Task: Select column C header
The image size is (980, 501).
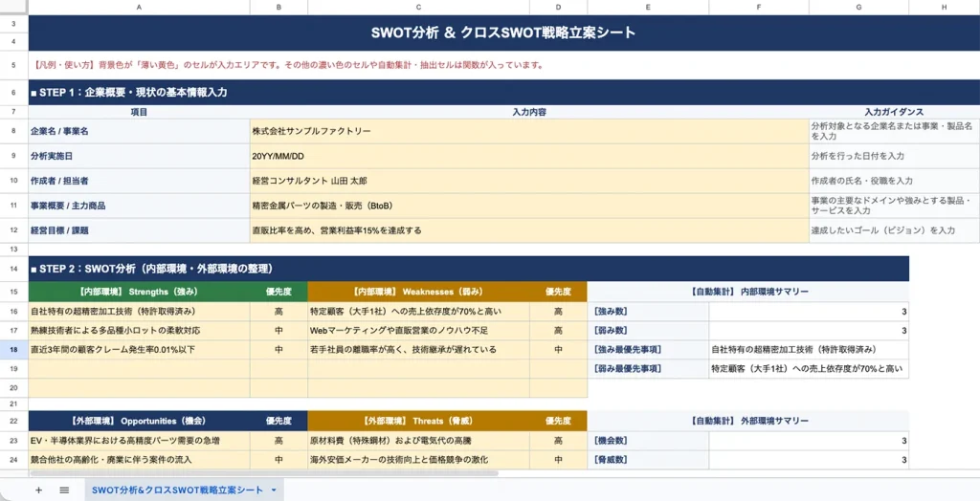Action: (x=419, y=7)
